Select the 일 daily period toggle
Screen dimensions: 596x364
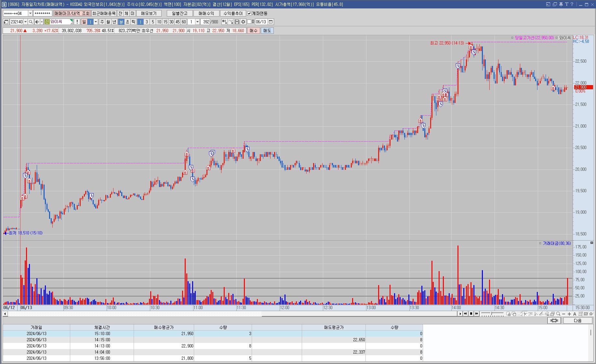coord(84,22)
